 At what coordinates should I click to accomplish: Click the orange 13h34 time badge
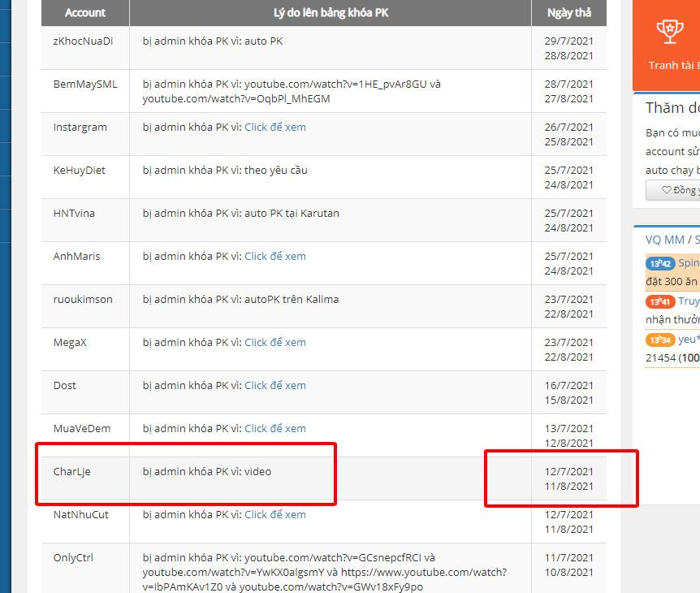[x=660, y=340]
